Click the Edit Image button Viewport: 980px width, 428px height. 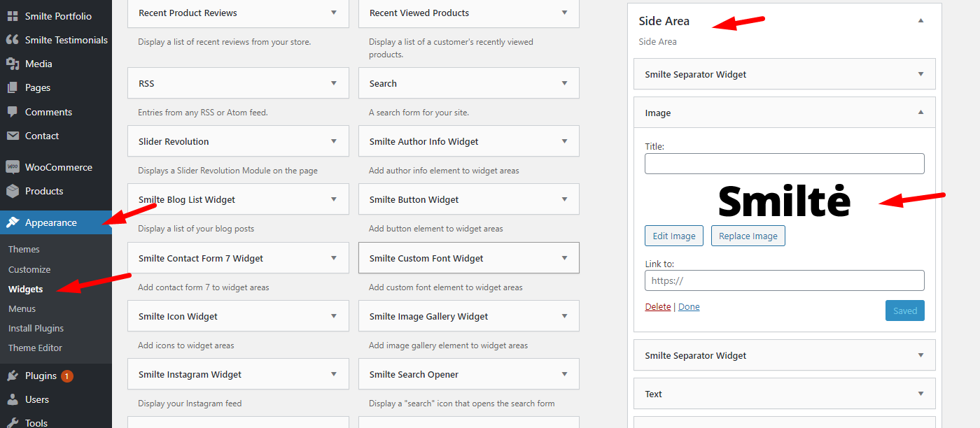(674, 236)
